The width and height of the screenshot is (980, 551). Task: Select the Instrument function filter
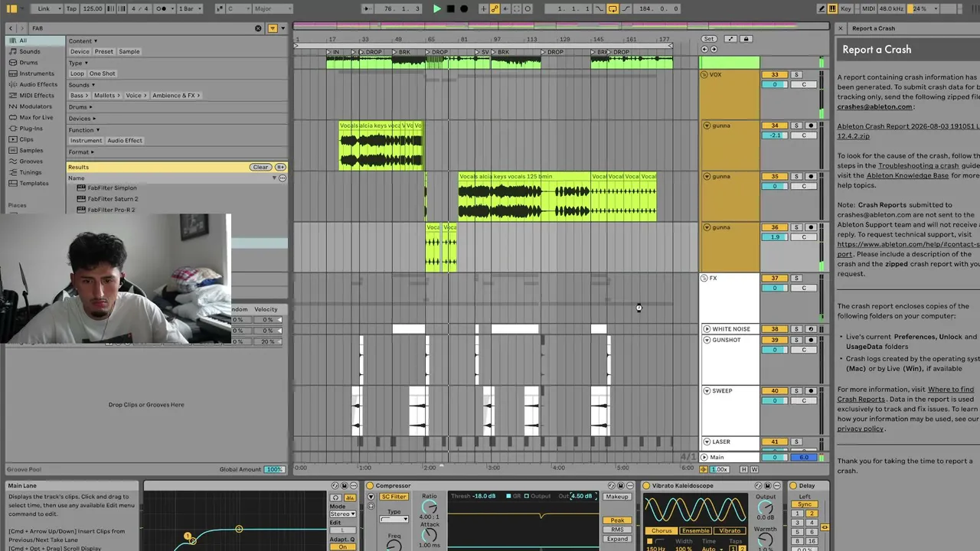[x=87, y=141]
